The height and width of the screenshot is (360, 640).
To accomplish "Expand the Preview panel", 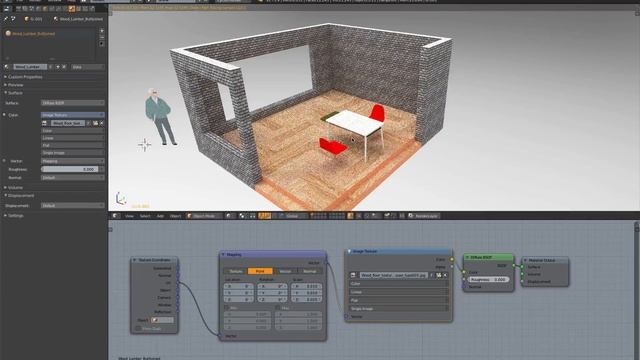I will pos(16,85).
